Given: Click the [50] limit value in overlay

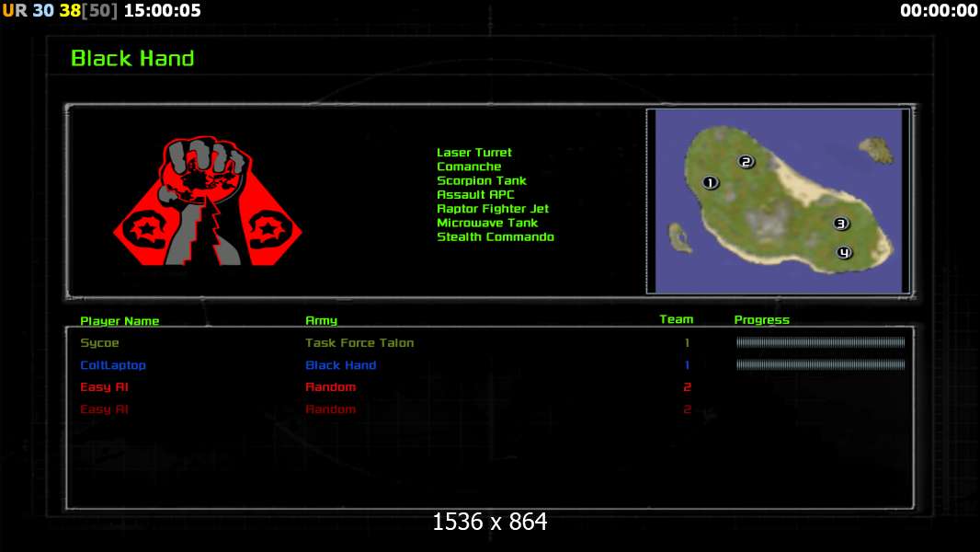Looking at the screenshot, I should [x=100, y=10].
